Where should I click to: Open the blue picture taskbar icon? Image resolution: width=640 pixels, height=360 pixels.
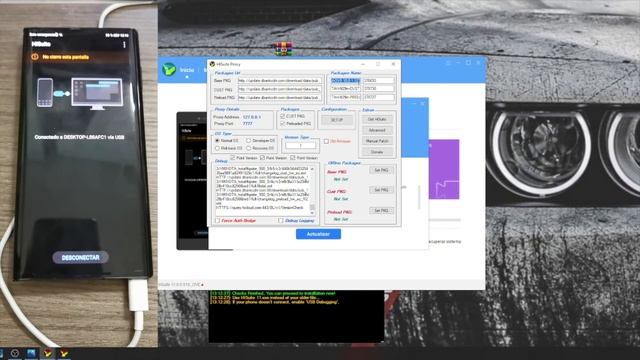click(x=31, y=353)
